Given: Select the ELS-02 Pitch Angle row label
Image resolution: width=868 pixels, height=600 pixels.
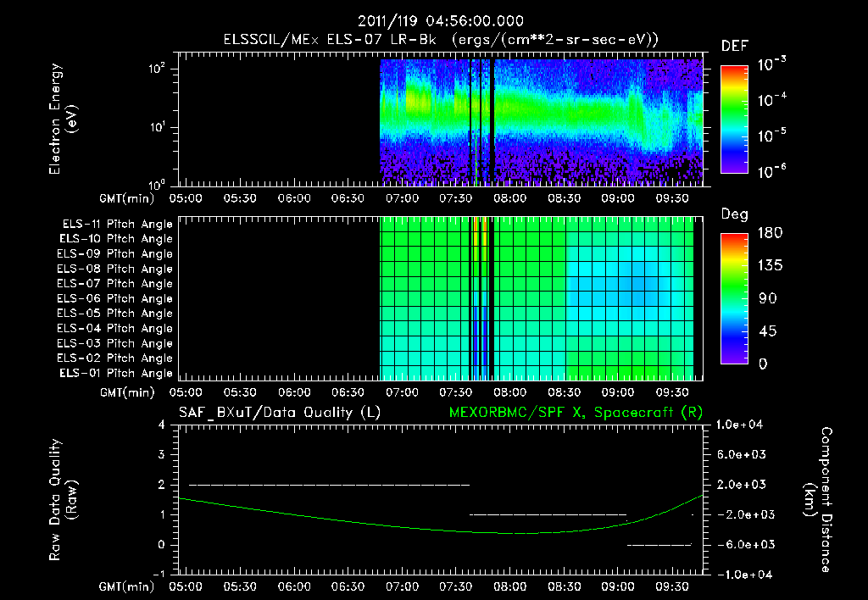Looking at the screenshot, I should coord(115,358).
